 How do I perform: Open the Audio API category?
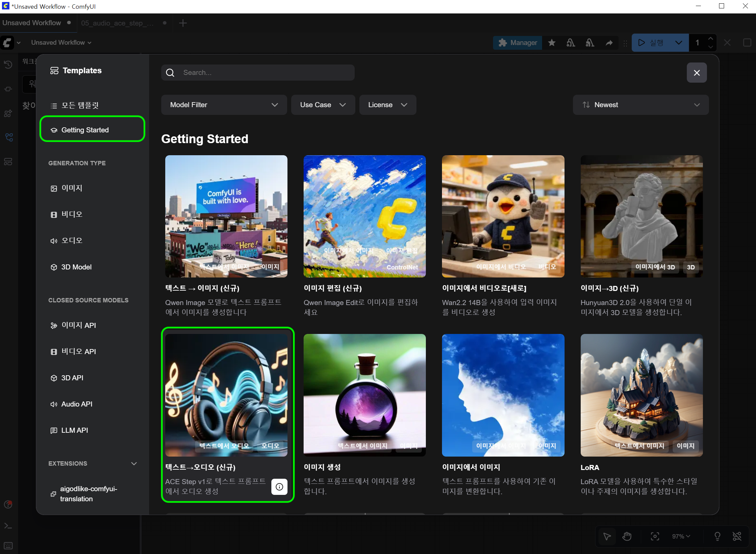tap(77, 404)
